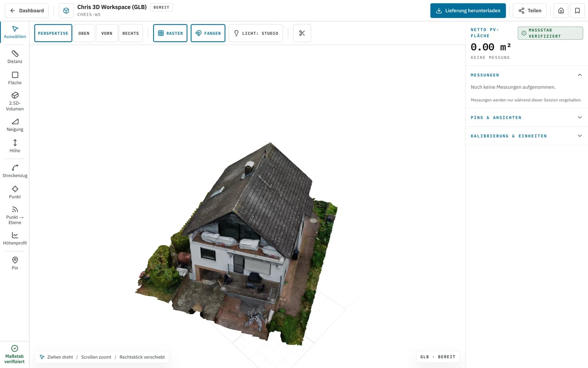Viewport: 588px width, 368px height.
Task: Click the Bereit status tag by title
Action: (x=161, y=7)
